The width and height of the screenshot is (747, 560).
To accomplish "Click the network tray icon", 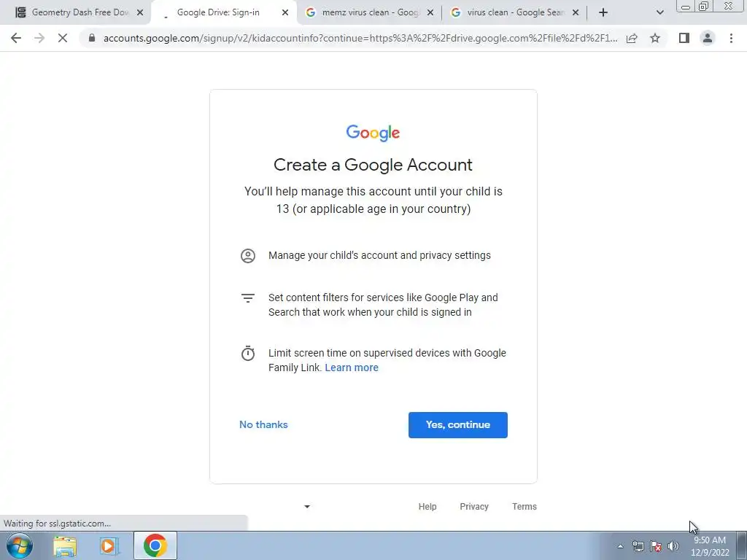I will 638,546.
